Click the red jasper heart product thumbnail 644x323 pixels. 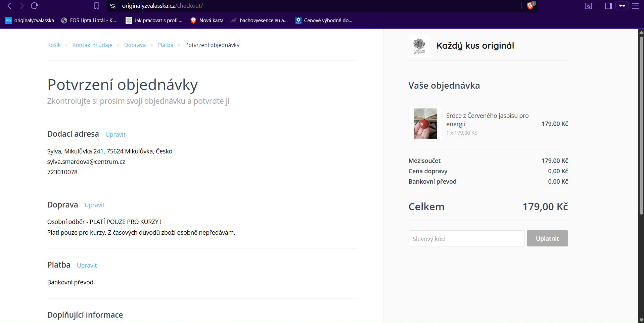pyautogui.click(x=425, y=124)
